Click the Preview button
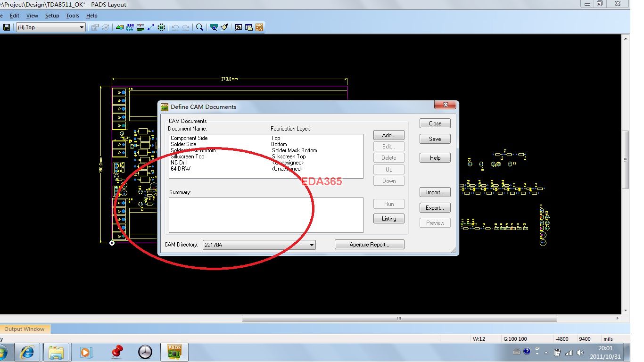 point(435,223)
